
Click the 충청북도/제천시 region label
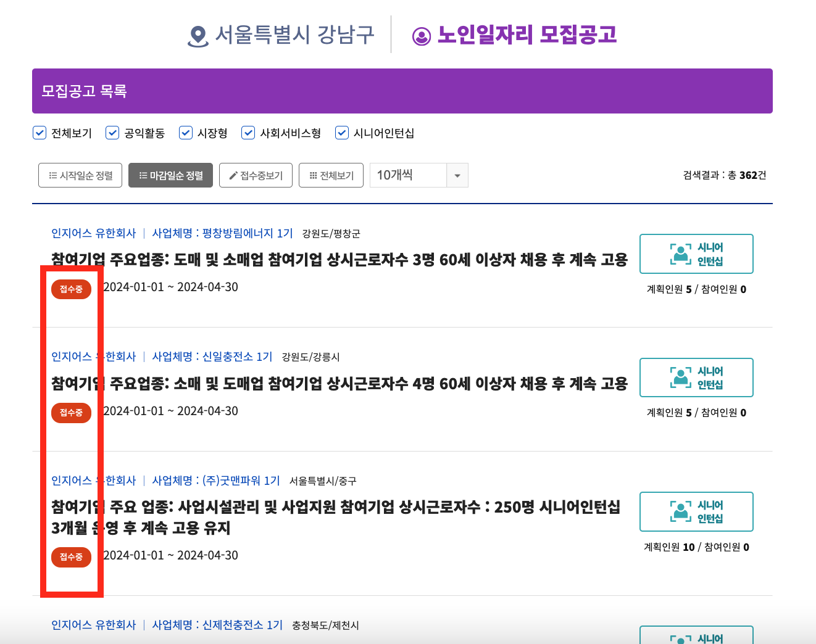click(x=325, y=625)
